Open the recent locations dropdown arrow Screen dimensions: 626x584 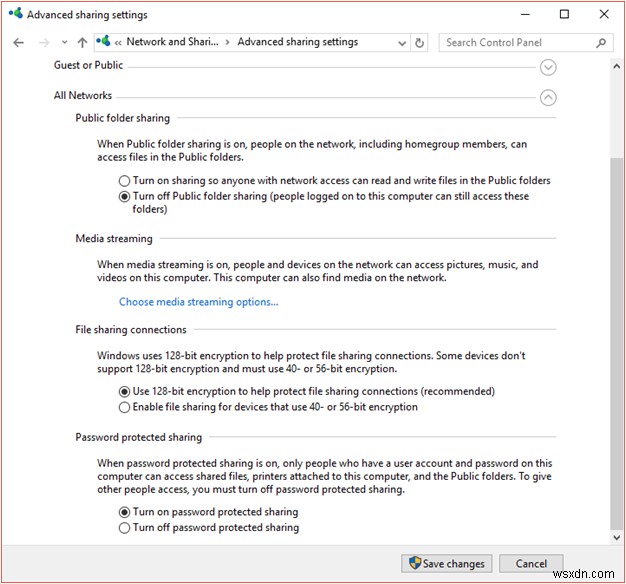pos(64,42)
